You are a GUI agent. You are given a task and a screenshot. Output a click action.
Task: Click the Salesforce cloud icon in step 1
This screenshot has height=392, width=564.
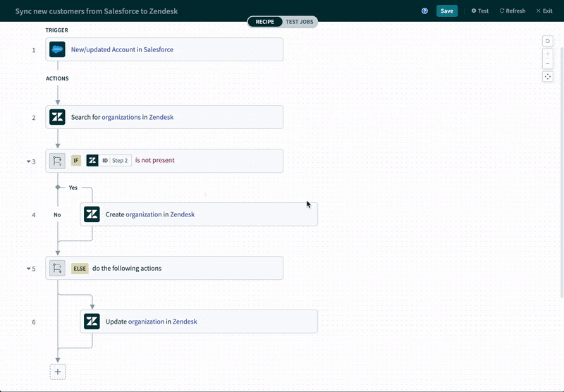pyautogui.click(x=57, y=49)
